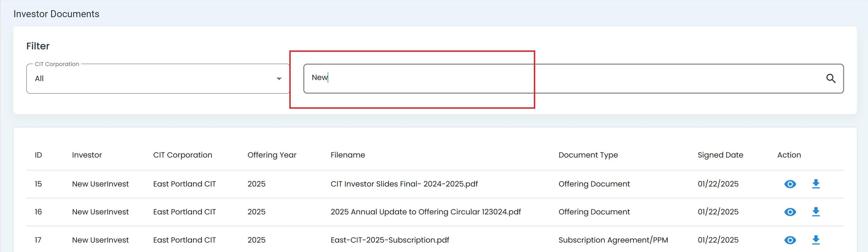Click into the search field containing New
This screenshot has height=252, width=868.
tap(539, 78)
